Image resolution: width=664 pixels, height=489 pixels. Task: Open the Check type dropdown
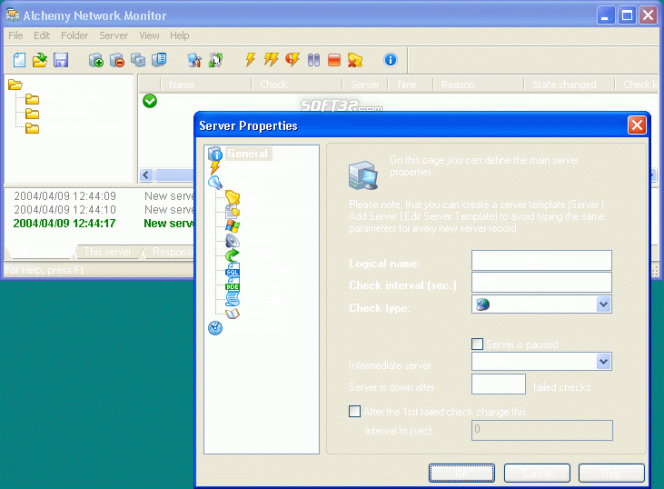coord(603,304)
